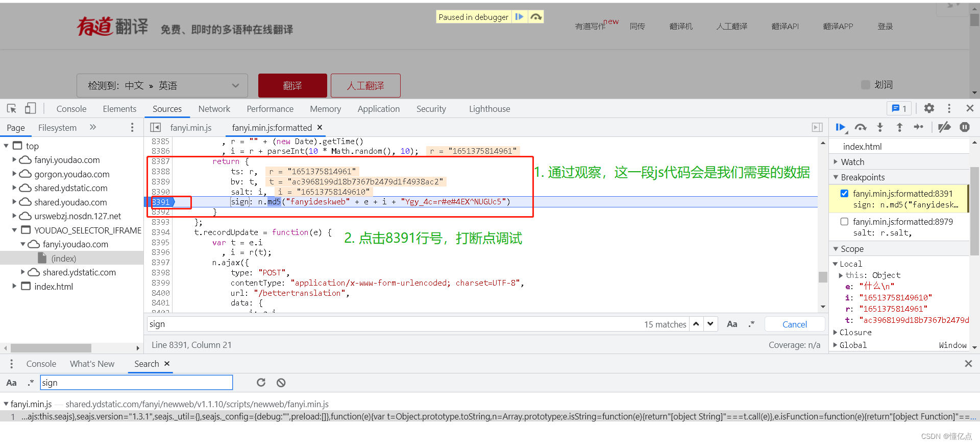The height and width of the screenshot is (445, 980).
Task: Open the Performance tab
Action: click(270, 108)
